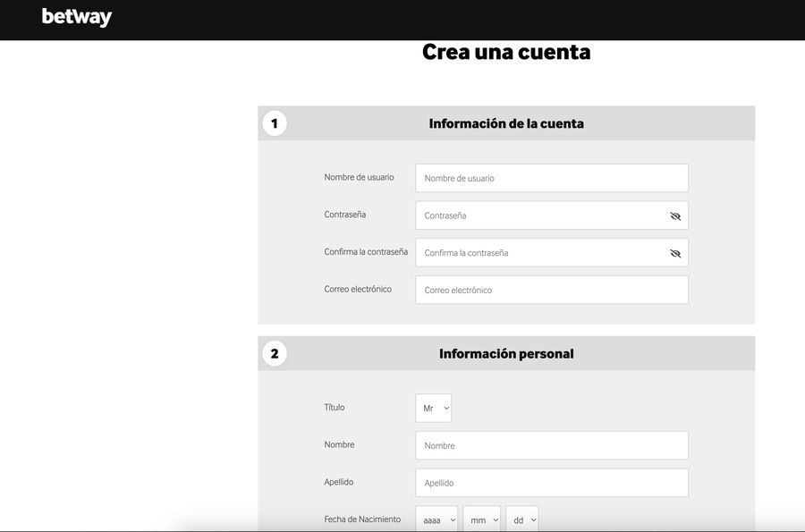Show password in Contraseña field
805x532 pixels.
point(675,216)
